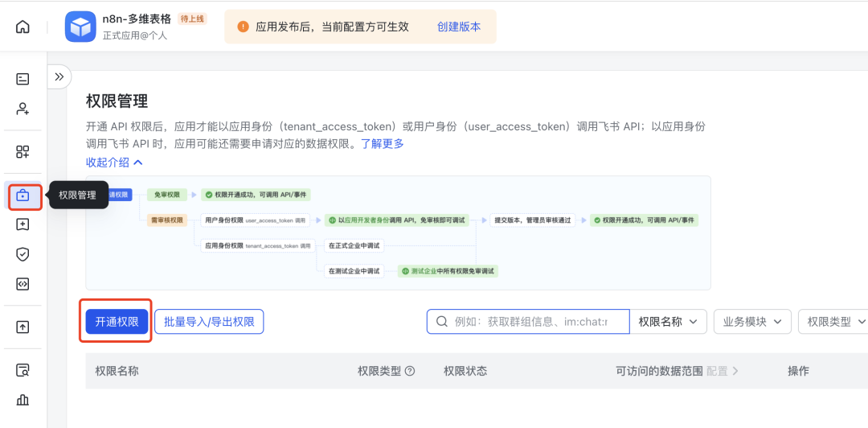This screenshot has width=868, height=428.
Task: Click 批量导入/导出权限 button
Action: (x=209, y=322)
